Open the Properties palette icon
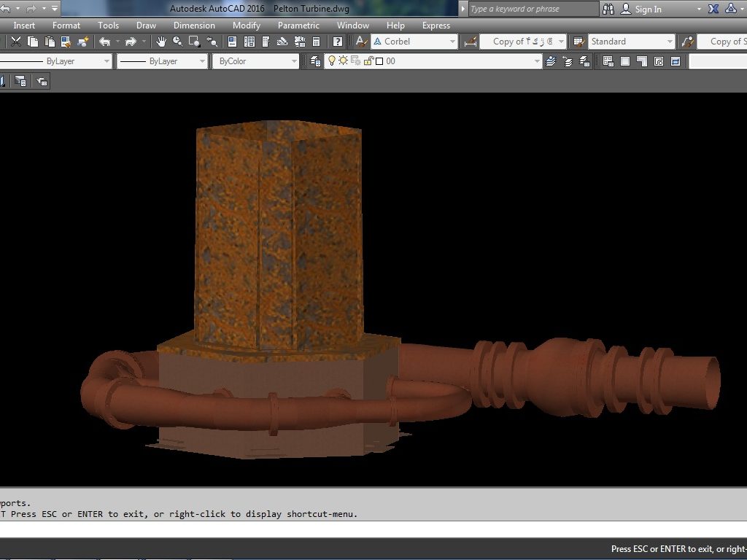 tap(233, 42)
